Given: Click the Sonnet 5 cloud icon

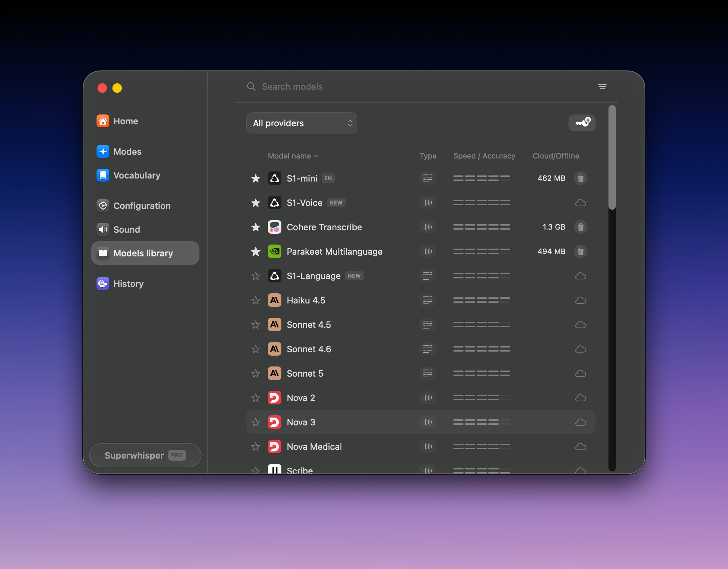Looking at the screenshot, I should coord(580,373).
